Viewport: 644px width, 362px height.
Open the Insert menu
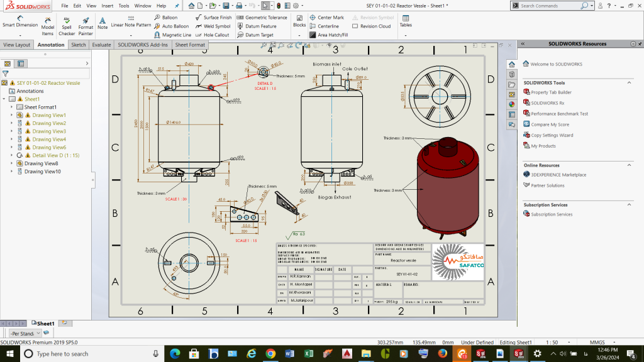(108, 6)
